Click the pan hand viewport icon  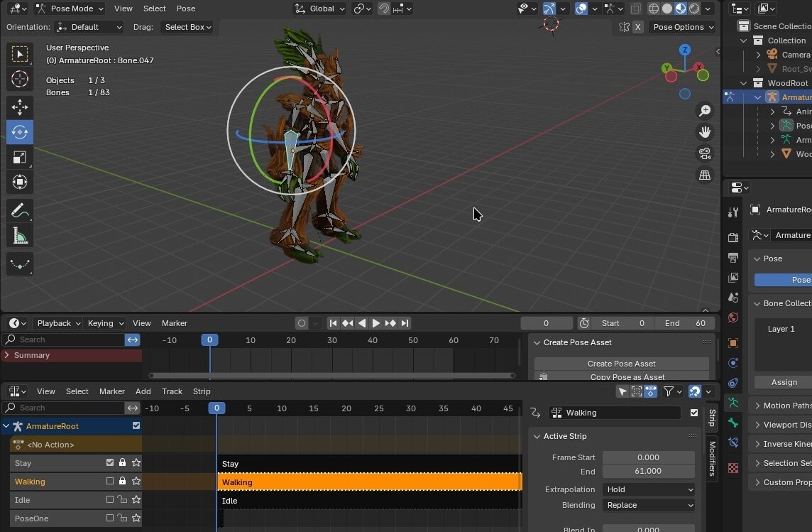pos(705,132)
